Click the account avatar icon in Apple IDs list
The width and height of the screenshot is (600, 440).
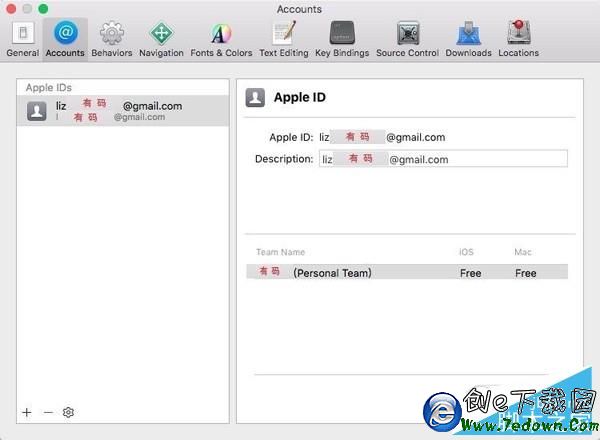[37, 111]
